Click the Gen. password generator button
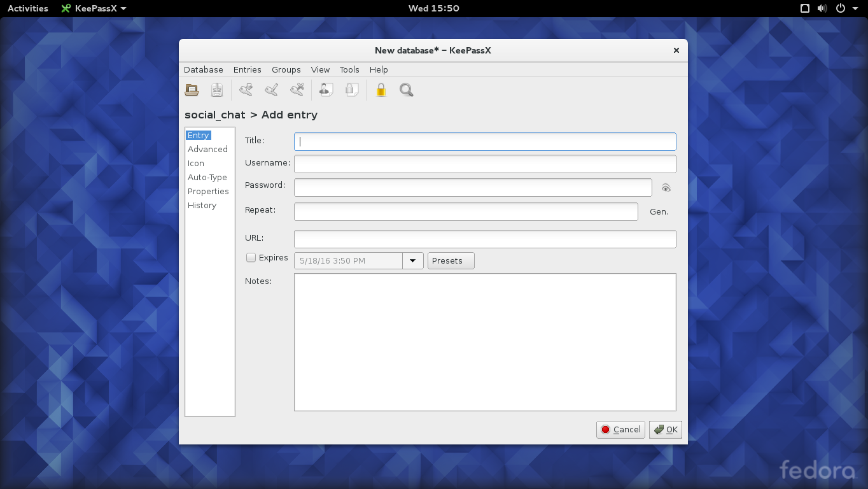The height and width of the screenshot is (489, 868). [x=659, y=212]
